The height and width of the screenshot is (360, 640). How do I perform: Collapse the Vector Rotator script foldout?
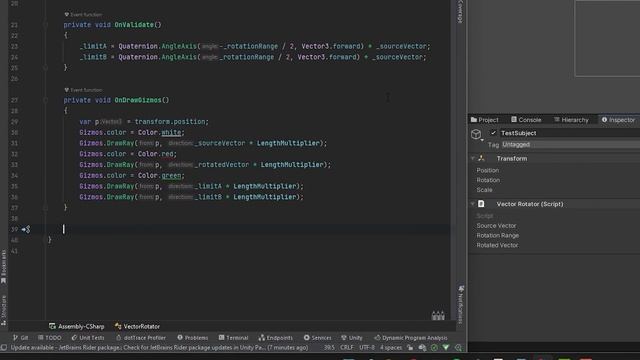pyautogui.click(x=473, y=204)
